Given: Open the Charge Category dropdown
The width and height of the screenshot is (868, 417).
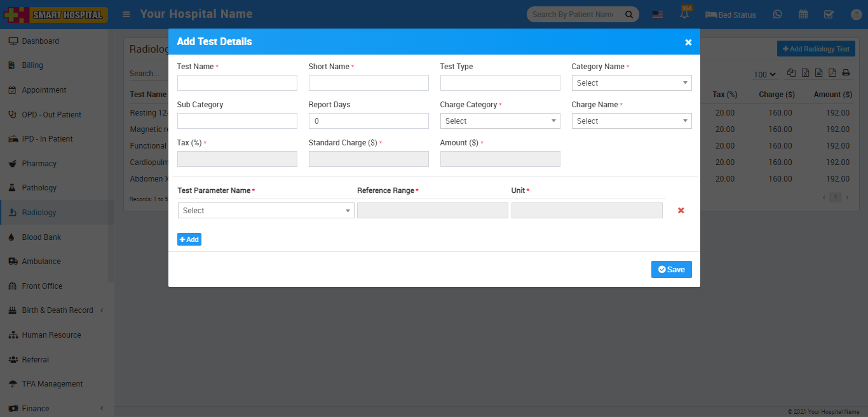Looking at the screenshot, I should [499, 121].
